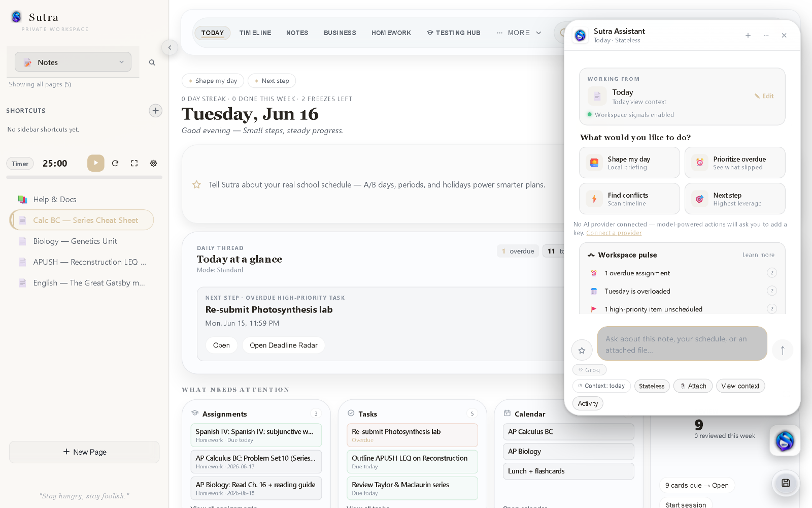Image resolution: width=812 pixels, height=508 pixels.
Task: Click help icon for Tuesday is overloaded
Action: point(772,291)
